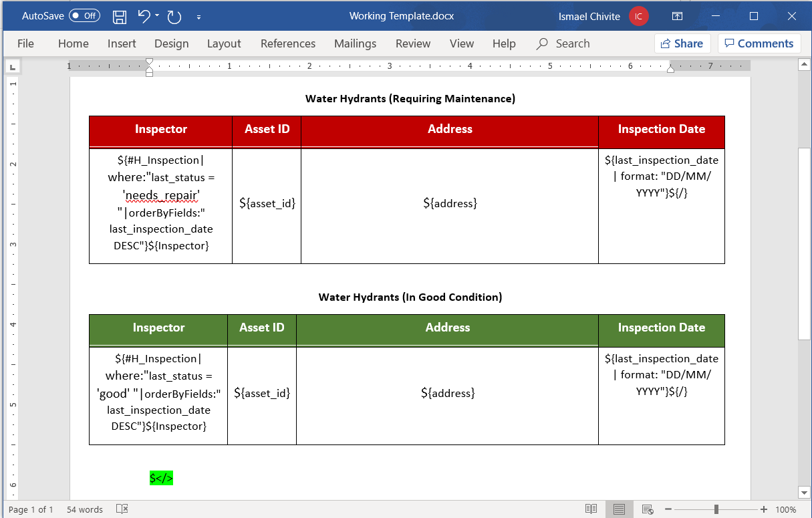Click the Water Hydrants (In Good Condition) heading

(x=410, y=297)
